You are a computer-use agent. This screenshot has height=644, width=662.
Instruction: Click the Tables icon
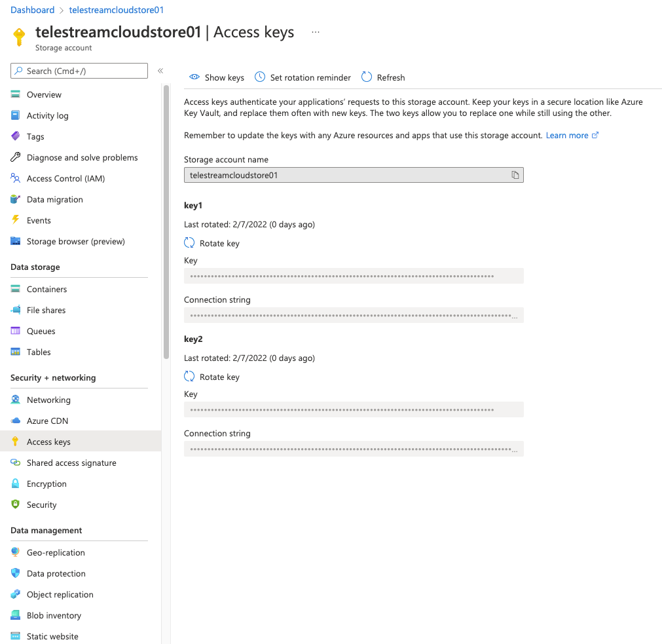(15, 352)
